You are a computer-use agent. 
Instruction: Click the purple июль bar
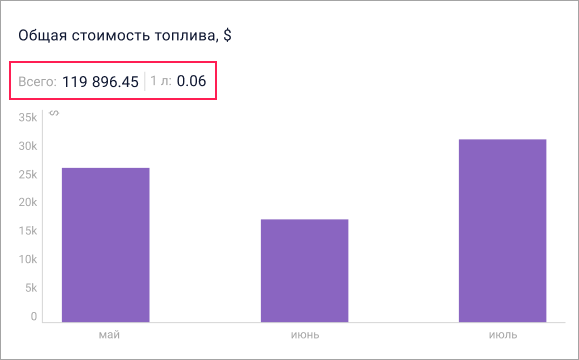[503, 231]
